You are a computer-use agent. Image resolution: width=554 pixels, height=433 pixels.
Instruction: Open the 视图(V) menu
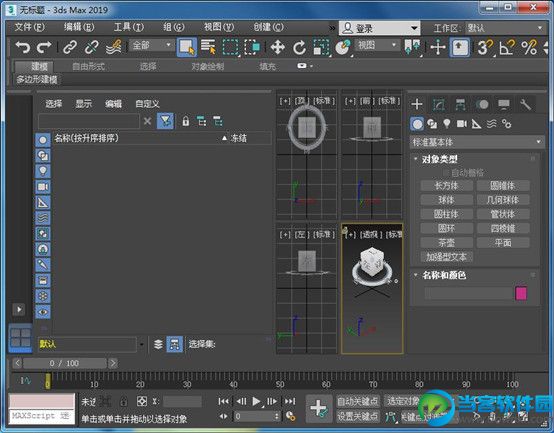219,27
